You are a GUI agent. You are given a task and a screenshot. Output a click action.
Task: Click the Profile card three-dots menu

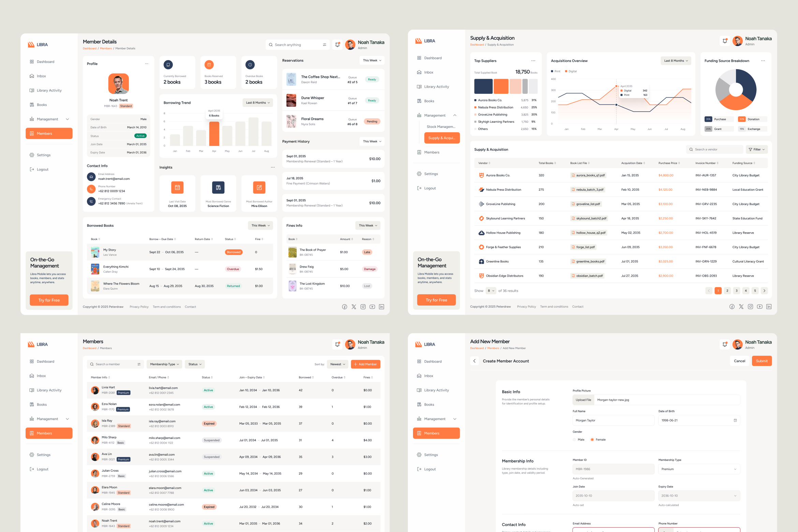[147, 64]
